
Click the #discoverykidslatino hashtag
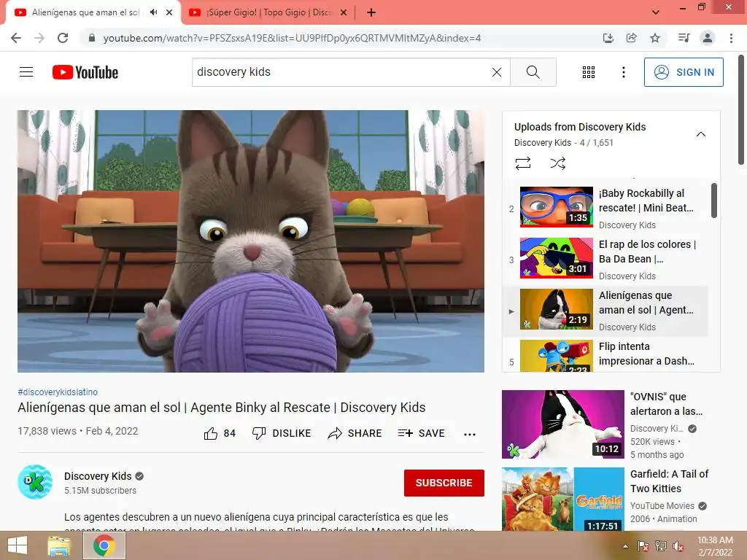tap(58, 392)
